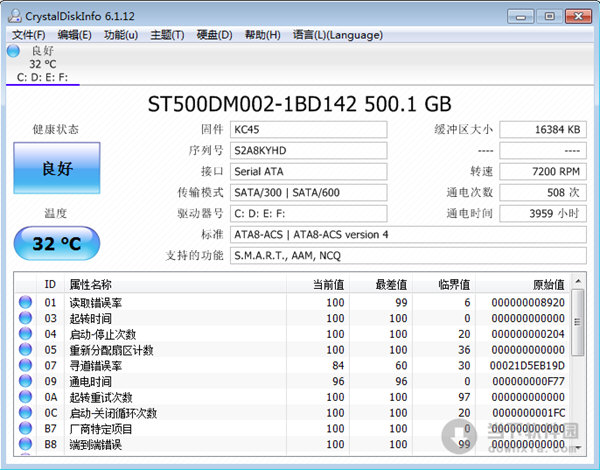Screen dimensions: 600x470
Task: Select the disk status orb above C: D: E: F:
Action: 13,51
